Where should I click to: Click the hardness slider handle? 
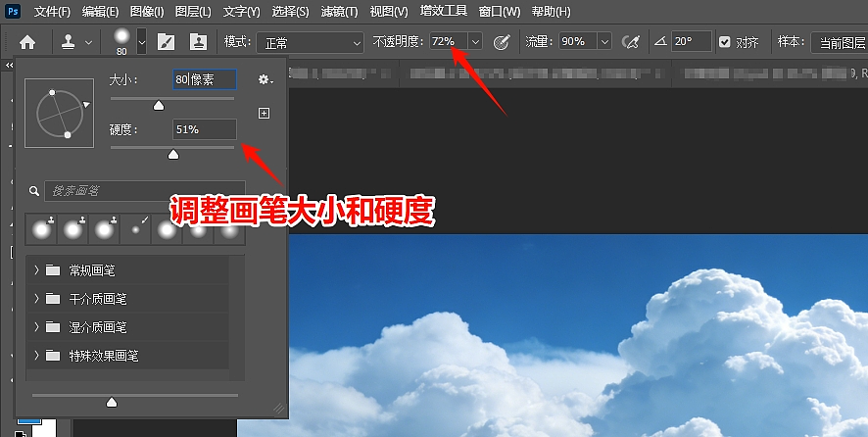pos(173,155)
